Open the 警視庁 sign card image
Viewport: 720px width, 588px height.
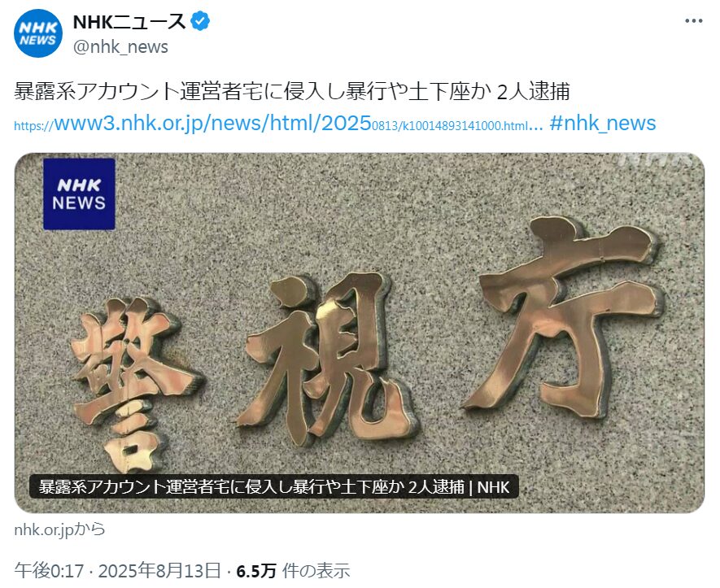[360, 333]
